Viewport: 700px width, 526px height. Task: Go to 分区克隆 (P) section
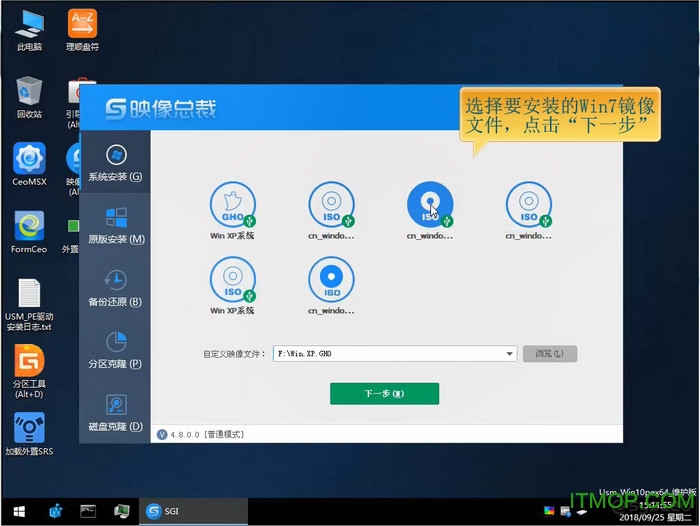[115, 350]
